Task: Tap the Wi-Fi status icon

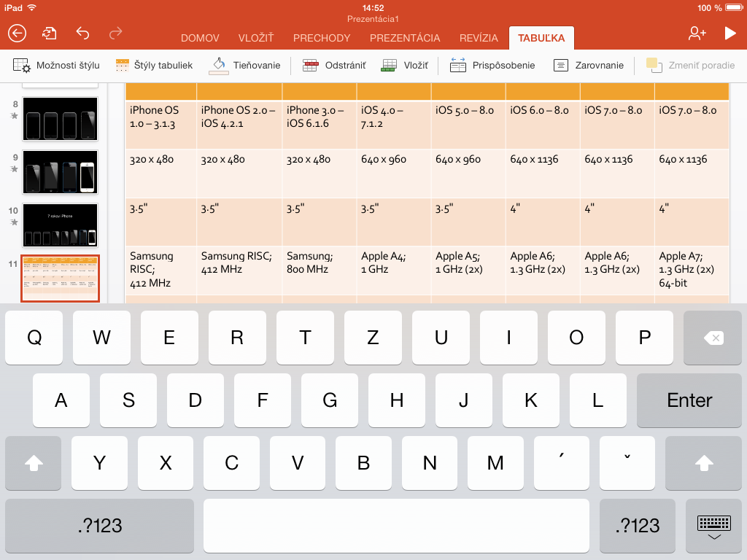Action: pyautogui.click(x=32, y=7)
